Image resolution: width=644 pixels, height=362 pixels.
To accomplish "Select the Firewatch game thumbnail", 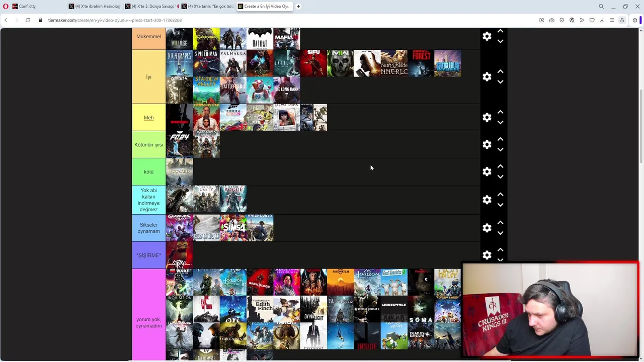I will point(341,282).
